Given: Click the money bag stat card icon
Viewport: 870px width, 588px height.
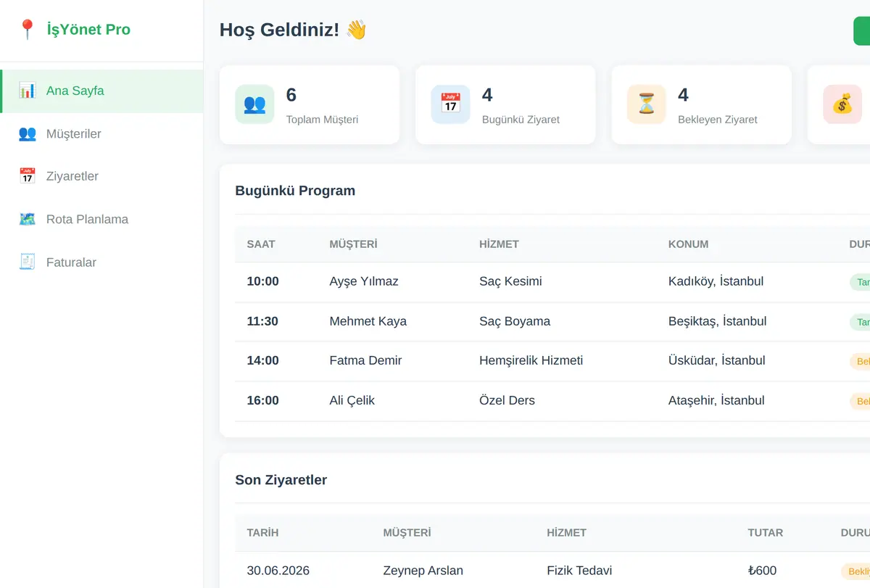Looking at the screenshot, I should [x=842, y=104].
